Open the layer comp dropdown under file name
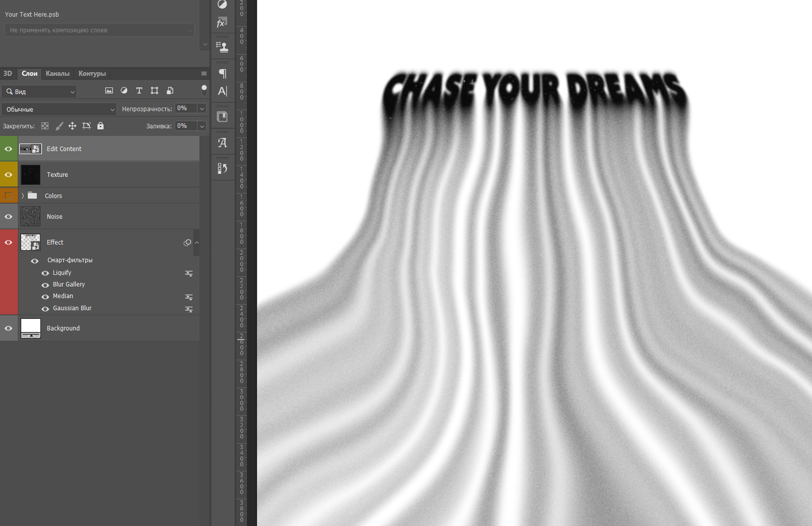 click(x=99, y=30)
